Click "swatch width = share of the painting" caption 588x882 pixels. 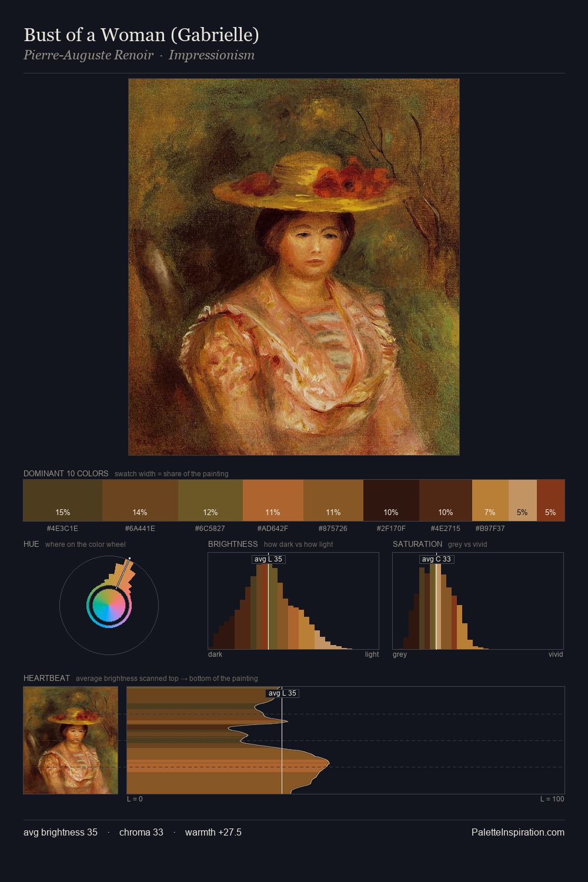pos(172,474)
